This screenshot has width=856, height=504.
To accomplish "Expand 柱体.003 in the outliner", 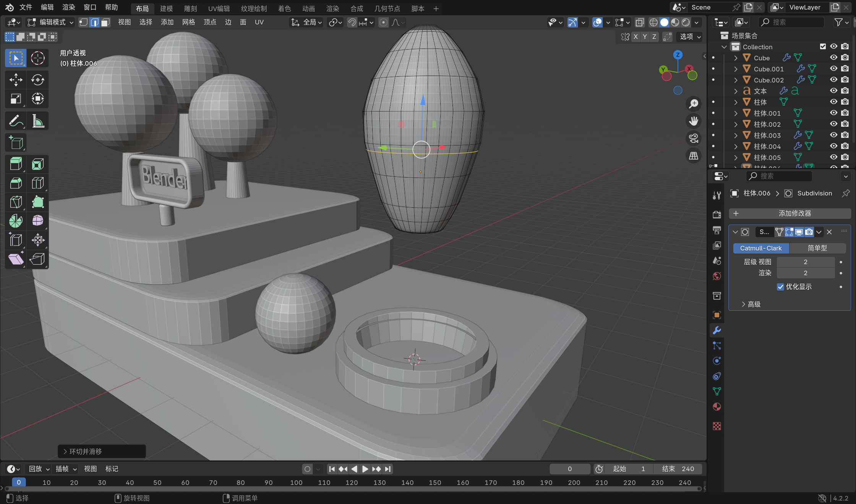I will (x=736, y=135).
